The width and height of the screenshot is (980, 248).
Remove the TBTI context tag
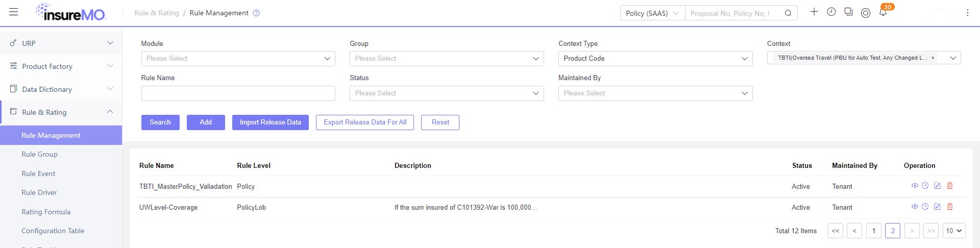pos(933,58)
